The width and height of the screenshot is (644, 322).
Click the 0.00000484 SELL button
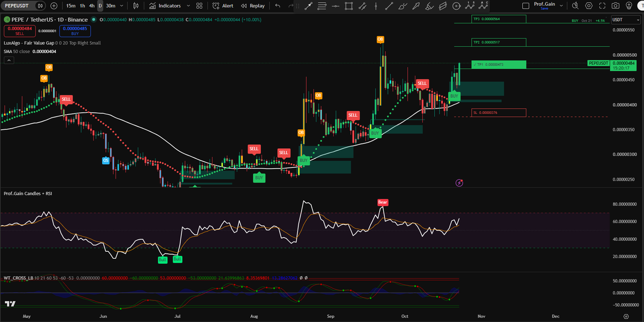20,31
